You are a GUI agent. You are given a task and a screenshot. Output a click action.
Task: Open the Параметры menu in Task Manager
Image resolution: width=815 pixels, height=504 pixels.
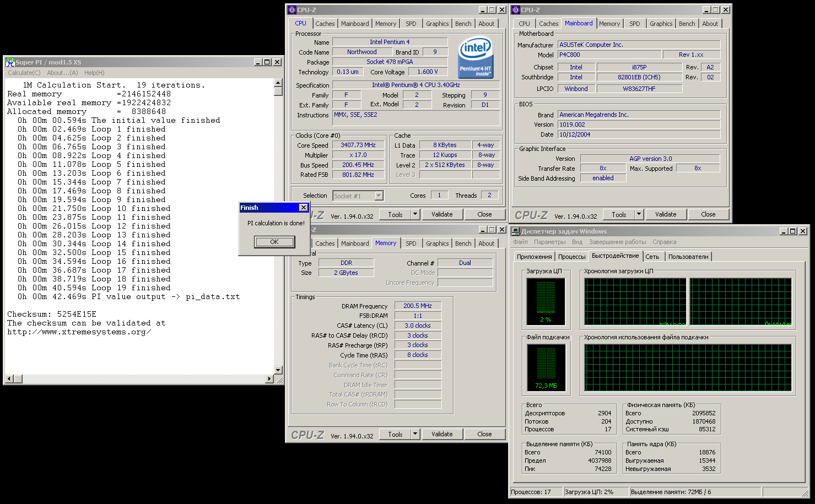[549, 242]
